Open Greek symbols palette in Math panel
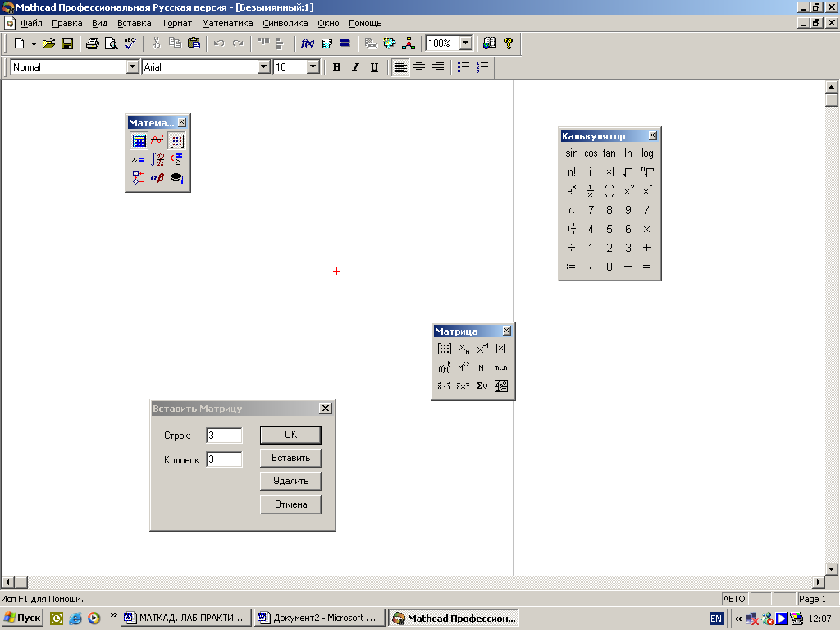This screenshot has width=840, height=630. pos(157,177)
